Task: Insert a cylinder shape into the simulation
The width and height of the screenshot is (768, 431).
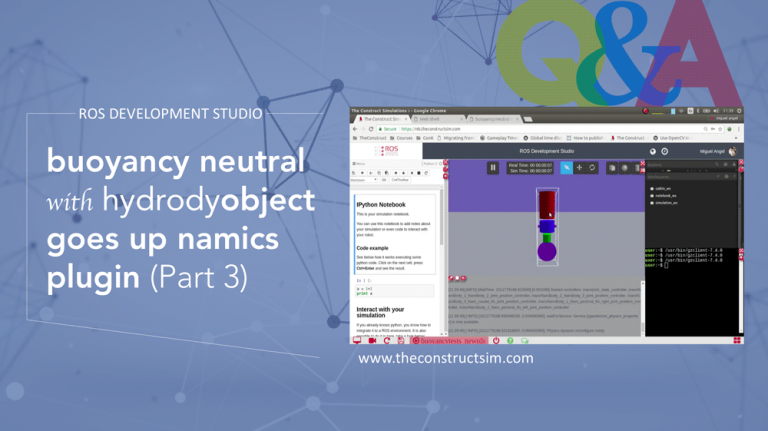Action: point(637,168)
